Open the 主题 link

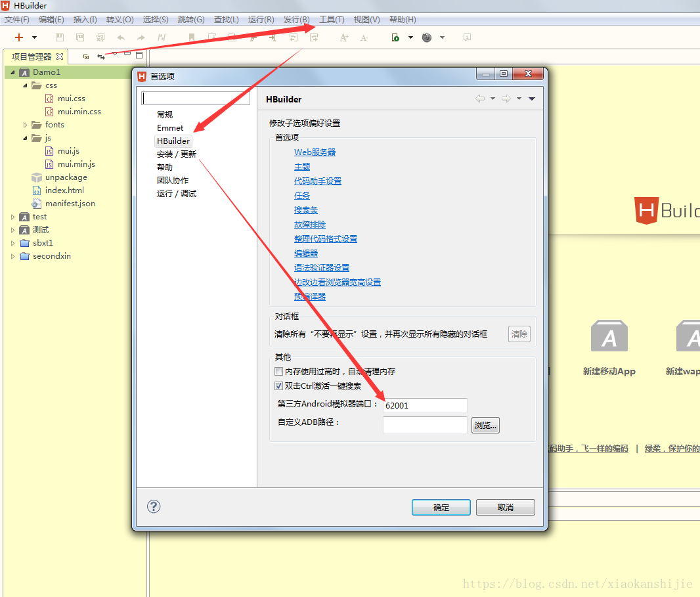tap(302, 167)
